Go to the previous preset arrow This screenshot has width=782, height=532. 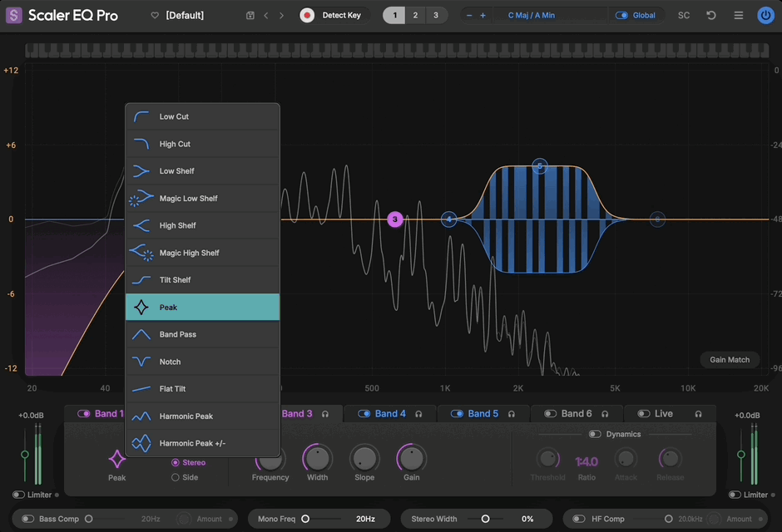point(266,16)
